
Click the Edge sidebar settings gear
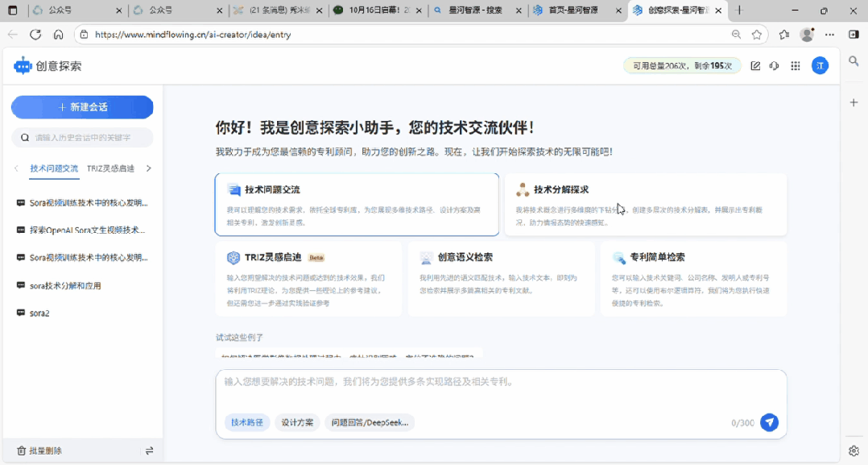[x=854, y=450]
